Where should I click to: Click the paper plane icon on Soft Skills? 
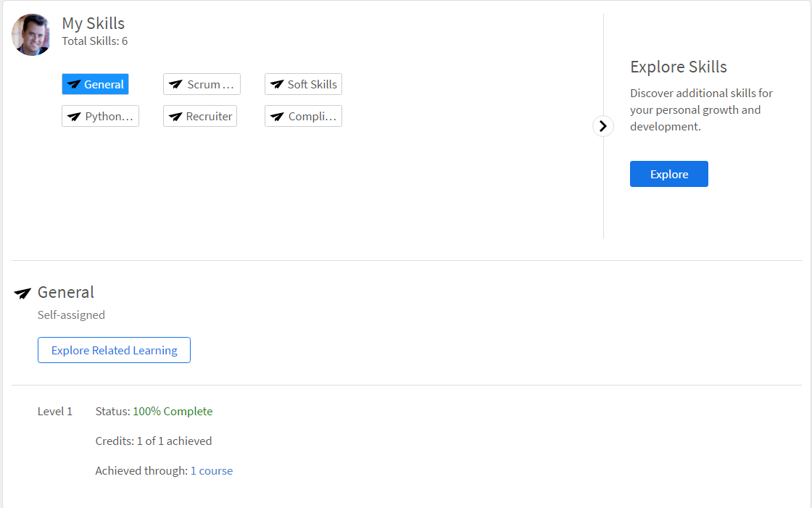[277, 84]
